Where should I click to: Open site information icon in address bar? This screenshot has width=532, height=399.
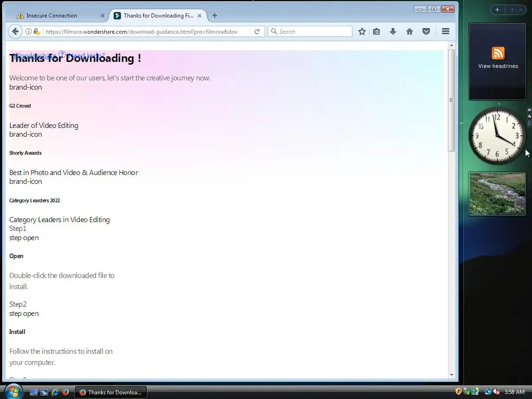tap(29, 31)
